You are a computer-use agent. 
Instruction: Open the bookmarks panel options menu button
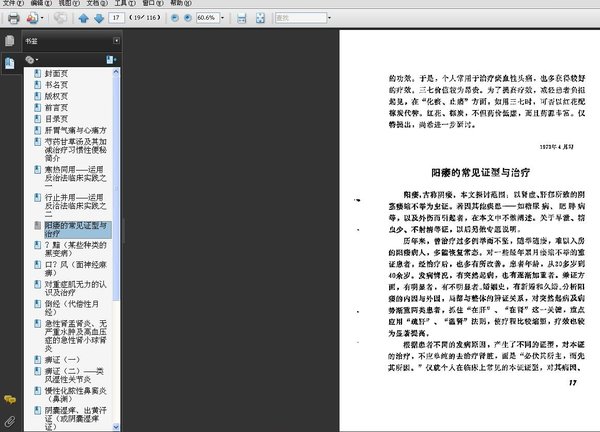pos(116,41)
